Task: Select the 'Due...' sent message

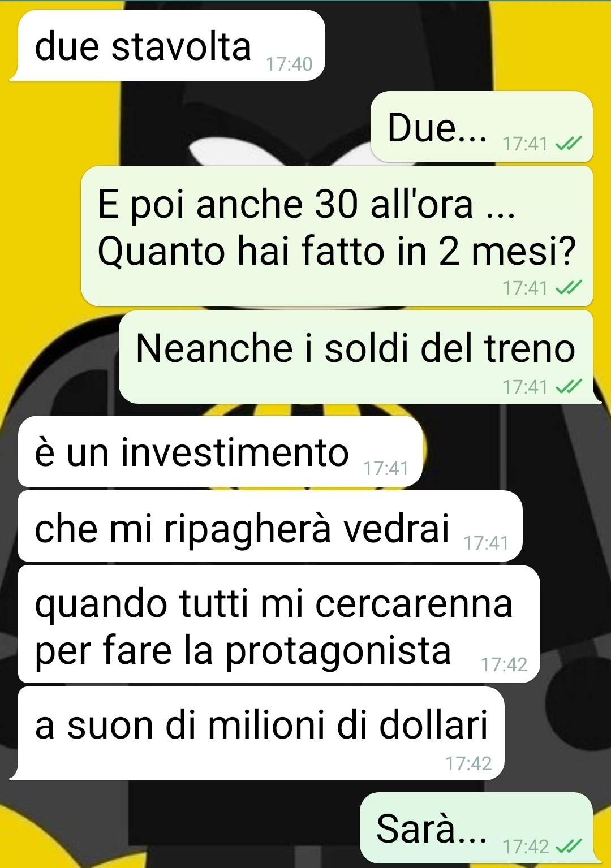Action: [481, 127]
